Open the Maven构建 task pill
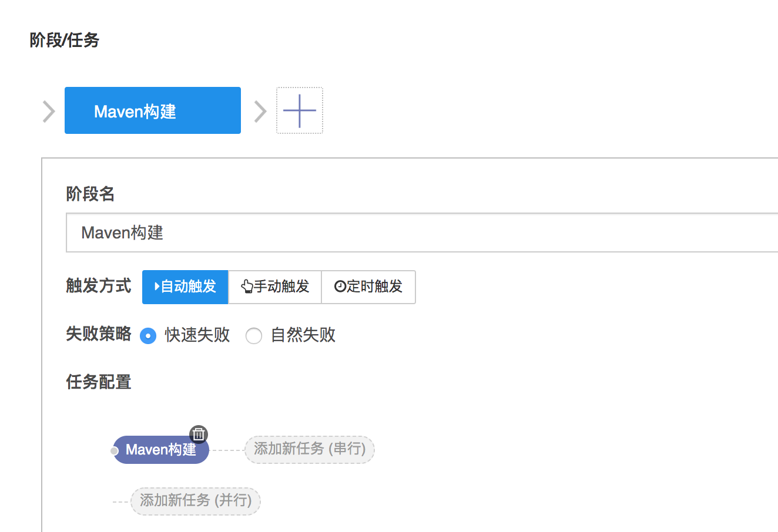 pos(161,450)
